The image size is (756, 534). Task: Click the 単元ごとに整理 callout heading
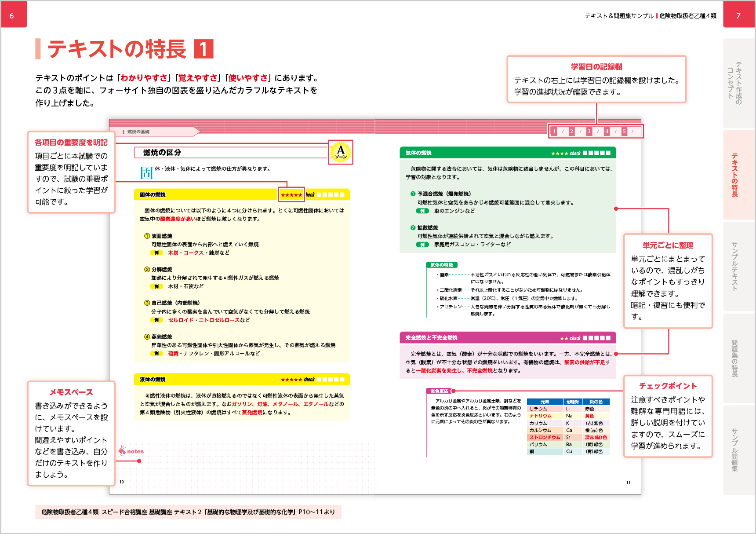pyautogui.click(x=668, y=245)
